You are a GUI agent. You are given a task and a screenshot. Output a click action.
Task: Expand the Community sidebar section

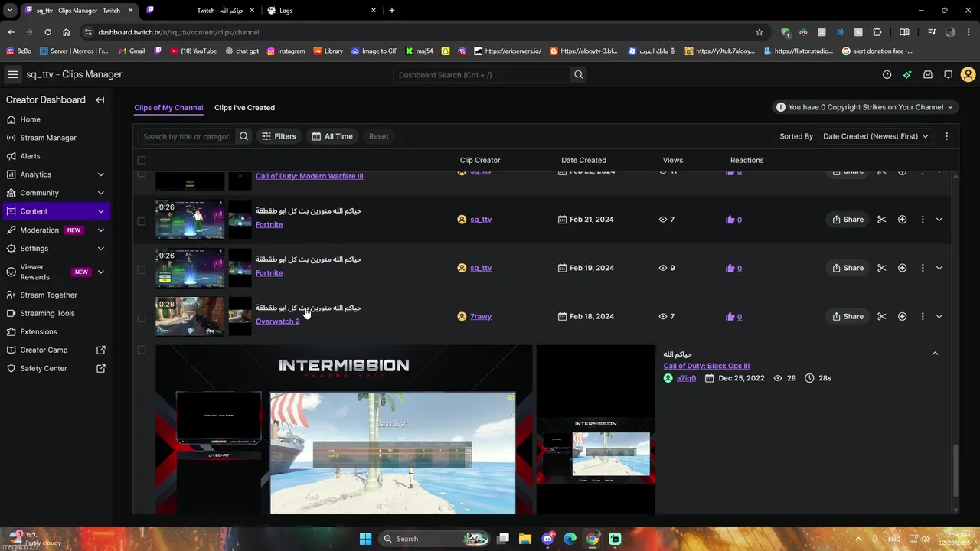click(100, 193)
